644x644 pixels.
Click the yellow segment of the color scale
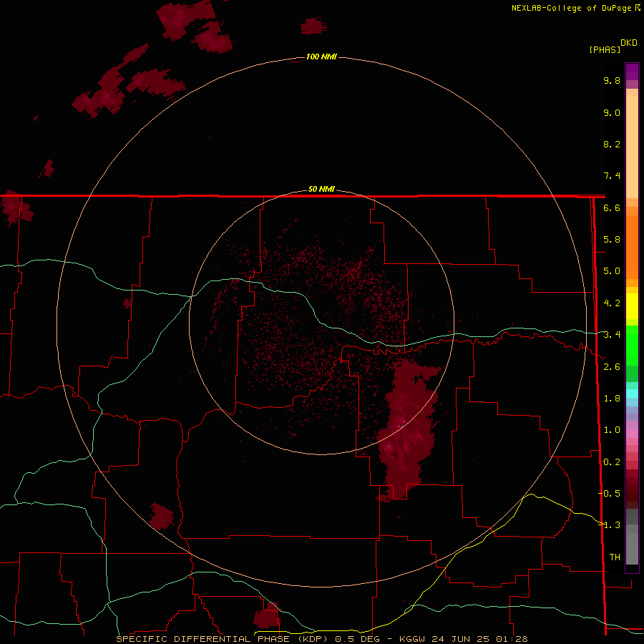632,306
